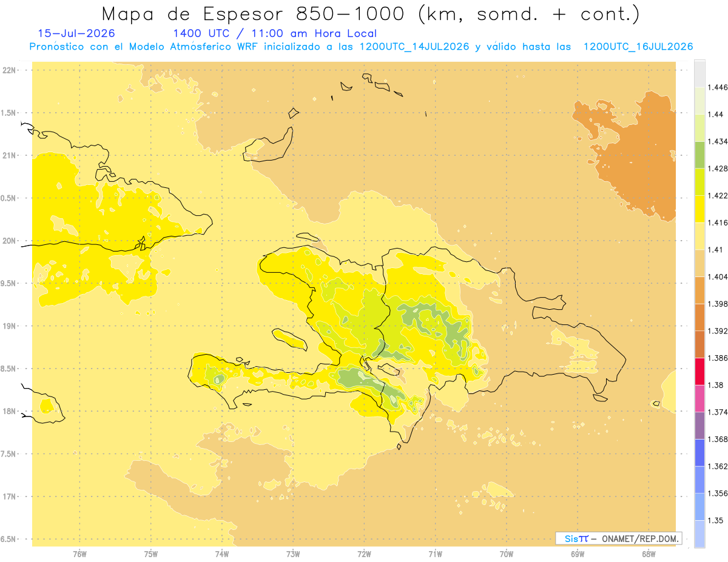Screen dimensions: 728x562
Task: Click the 18N latitude label
Action: pyautogui.click(x=10, y=412)
